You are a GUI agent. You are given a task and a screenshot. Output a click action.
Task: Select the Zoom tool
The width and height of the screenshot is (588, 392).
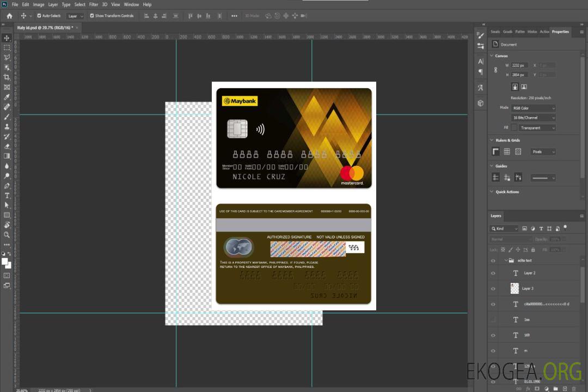[7, 235]
